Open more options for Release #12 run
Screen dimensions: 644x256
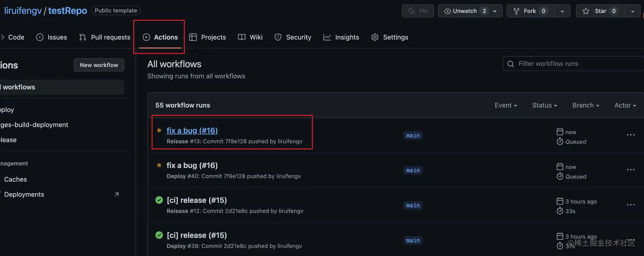tap(631, 205)
